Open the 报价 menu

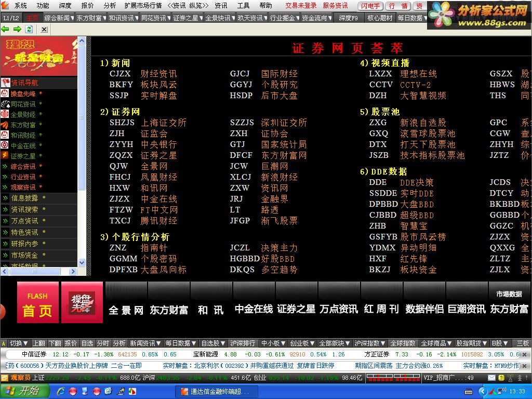click(x=87, y=5)
